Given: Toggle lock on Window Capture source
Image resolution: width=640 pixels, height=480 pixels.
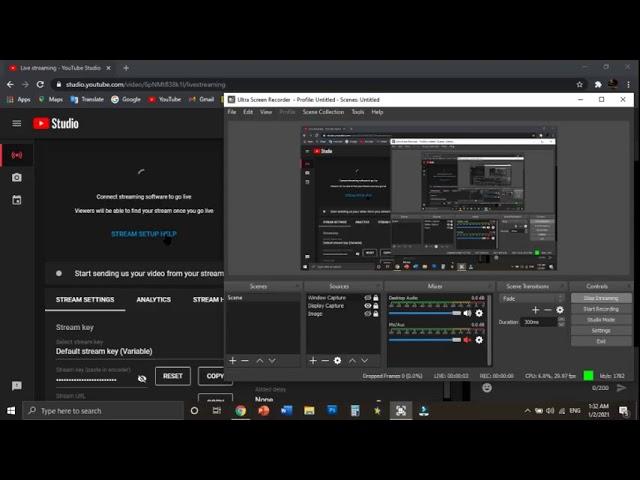Looking at the screenshot, I should point(376,298).
